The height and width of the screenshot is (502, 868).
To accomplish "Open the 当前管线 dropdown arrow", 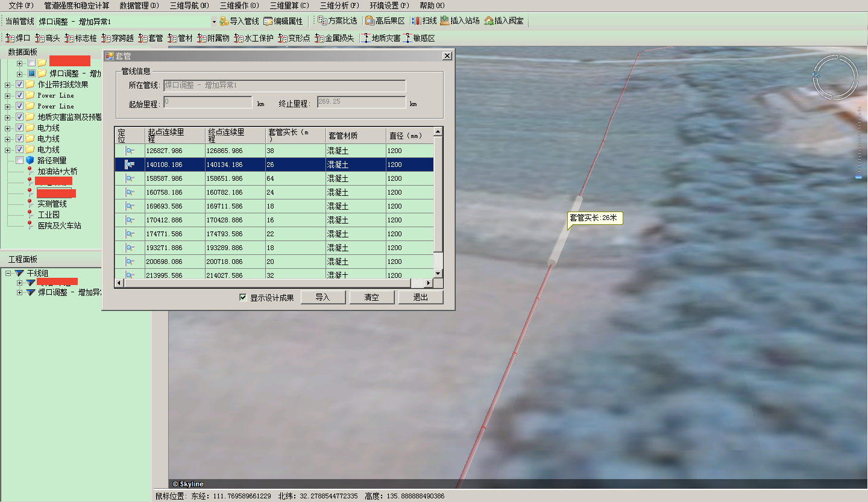I will coord(213,22).
